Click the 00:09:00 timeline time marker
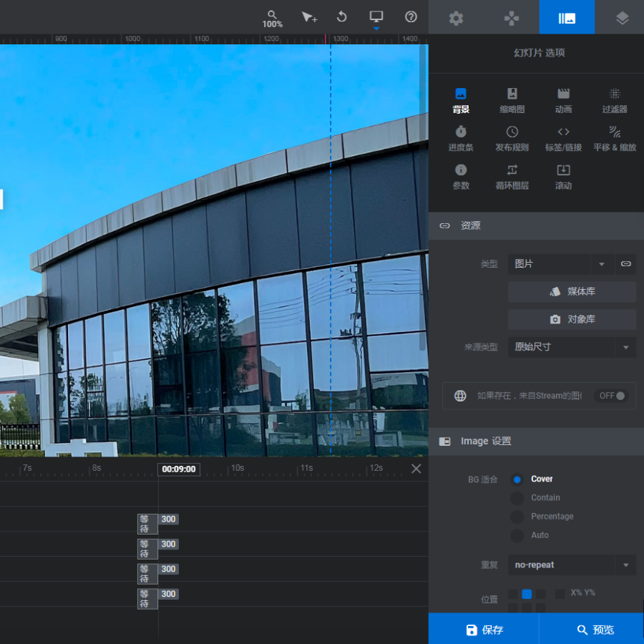644x644 pixels. pyautogui.click(x=179, y=469)
